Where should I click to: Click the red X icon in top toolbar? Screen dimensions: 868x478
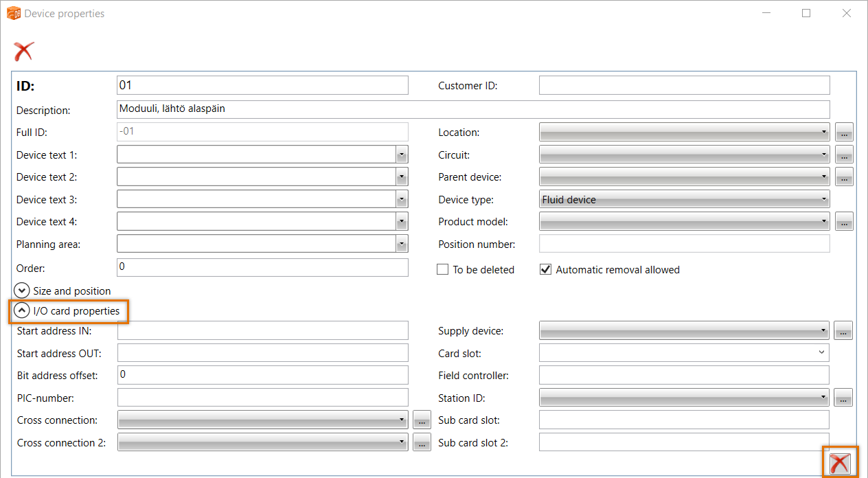(23, 51)
